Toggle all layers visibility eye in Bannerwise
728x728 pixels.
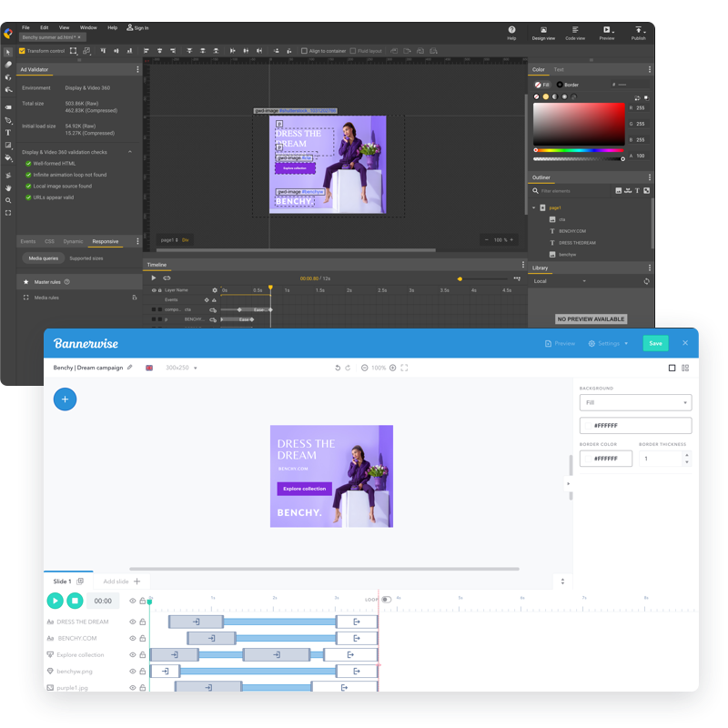point(132,601)
